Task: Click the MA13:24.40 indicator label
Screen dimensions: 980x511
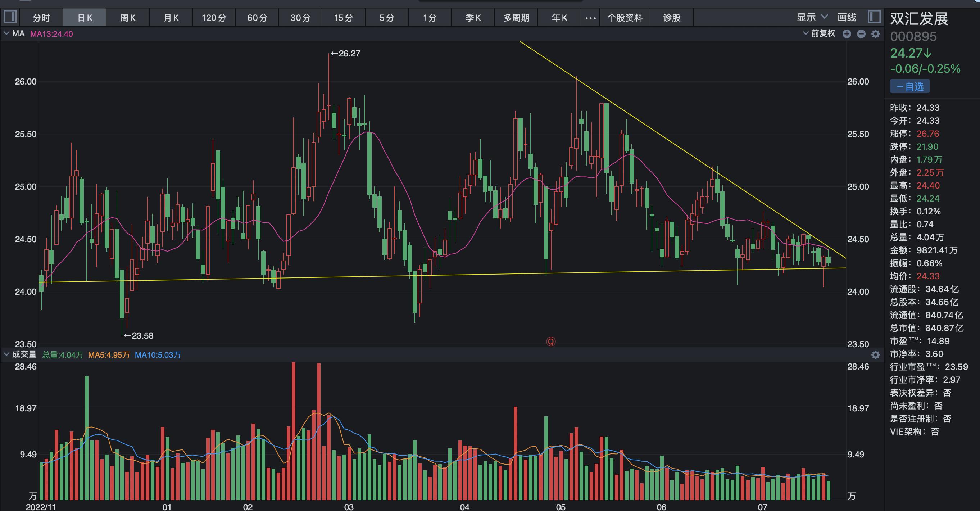Action: 51,34
